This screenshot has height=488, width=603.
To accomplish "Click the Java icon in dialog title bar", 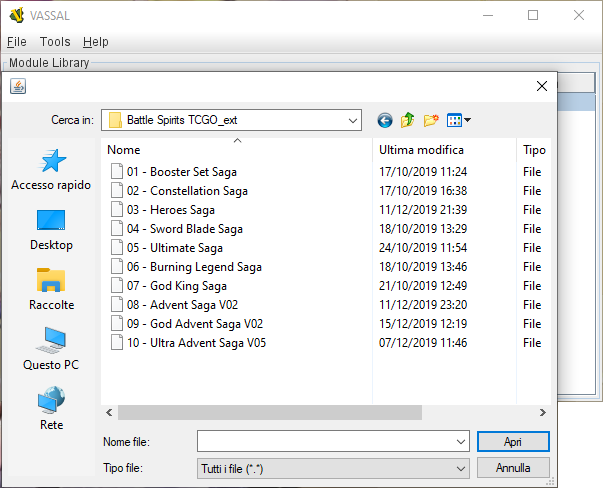I will point(18,86).
